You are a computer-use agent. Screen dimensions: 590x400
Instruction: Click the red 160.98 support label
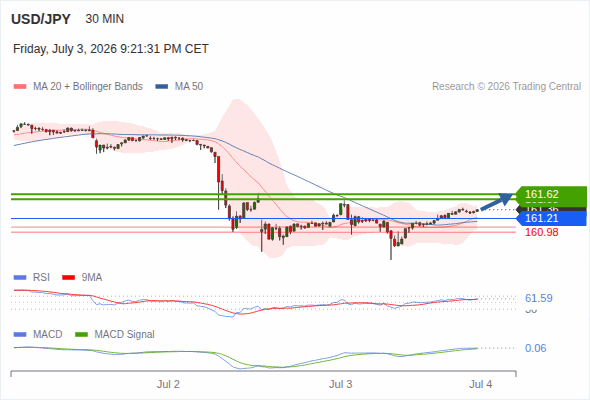(x=541, y=232)
